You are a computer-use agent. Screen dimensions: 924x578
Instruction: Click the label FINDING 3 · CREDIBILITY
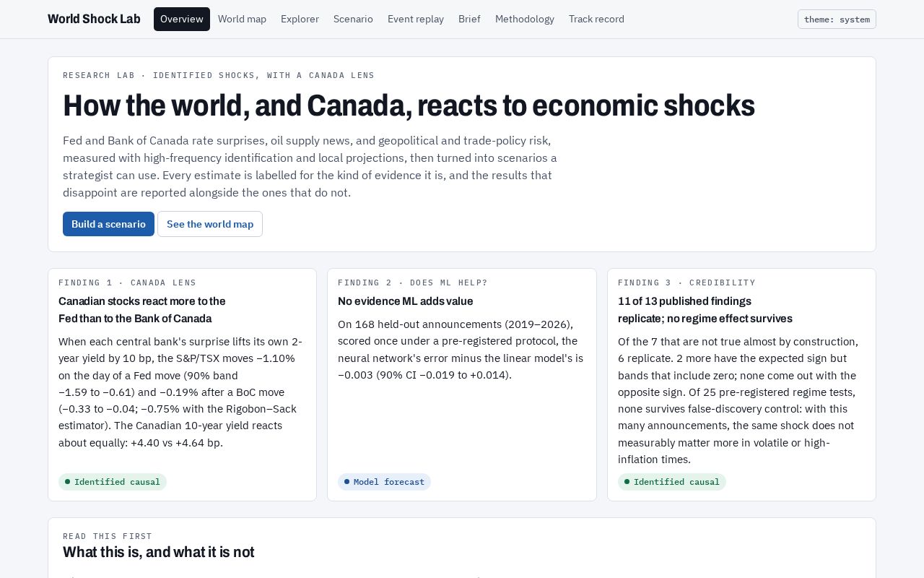click(687, 282)
